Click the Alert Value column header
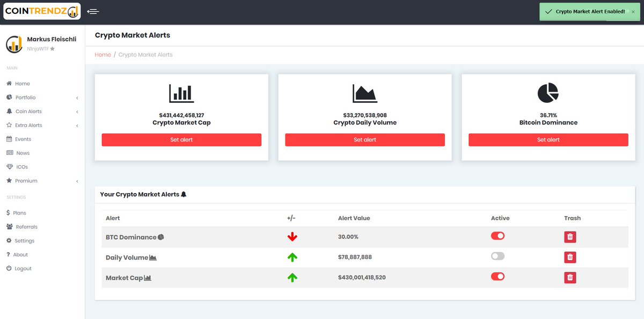Viewport: 644px width, 319px height. [x=354, y=218]
